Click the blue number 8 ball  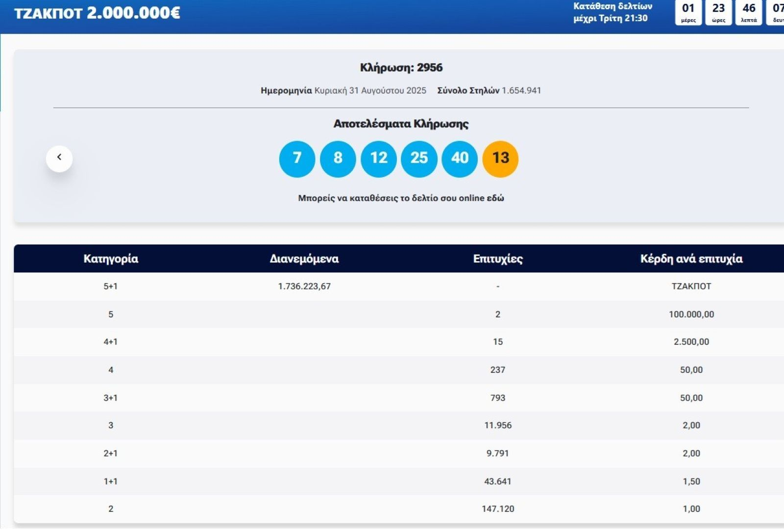(338, 159)
